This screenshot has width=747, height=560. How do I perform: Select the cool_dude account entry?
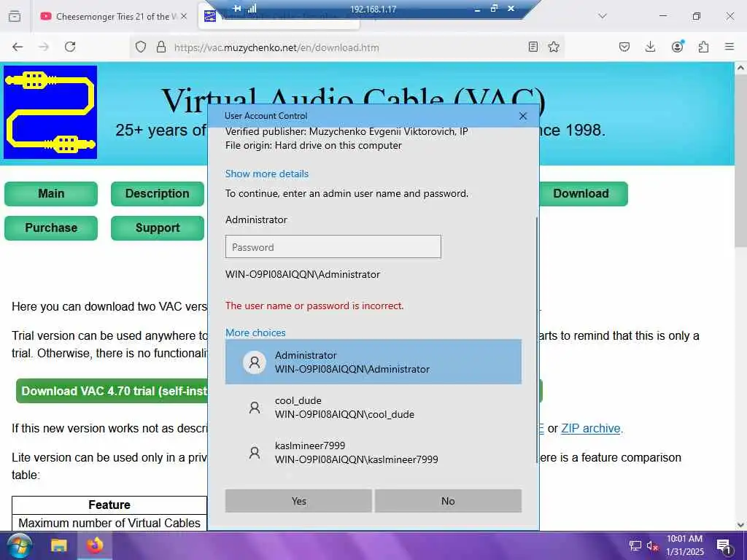tap(373, 407)
